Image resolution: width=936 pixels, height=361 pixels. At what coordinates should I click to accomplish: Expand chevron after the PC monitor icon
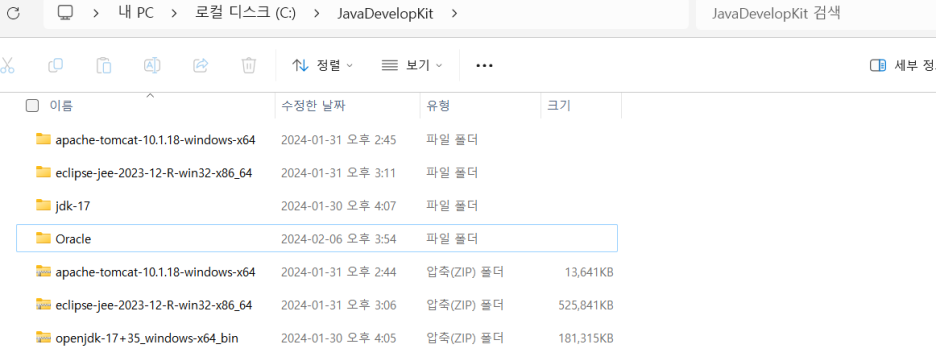click(x=96, y=13)
